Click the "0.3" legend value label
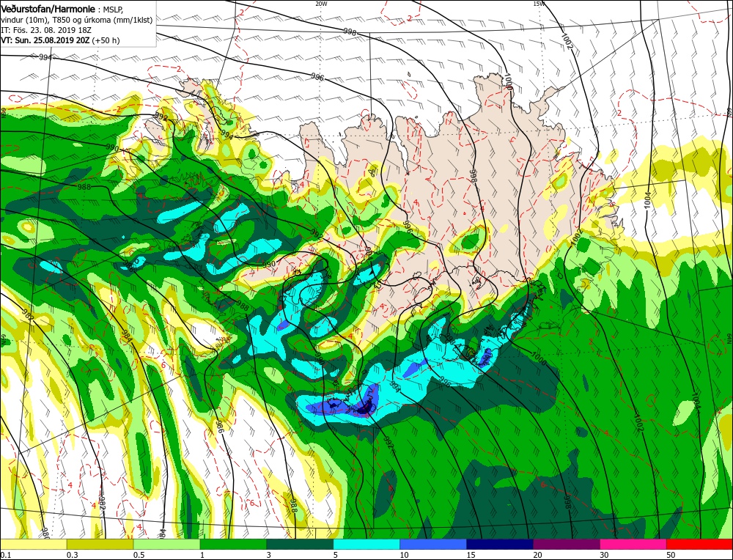Image resolution: width=733 pixels, height=560 pixels. (x=72, y=555)
